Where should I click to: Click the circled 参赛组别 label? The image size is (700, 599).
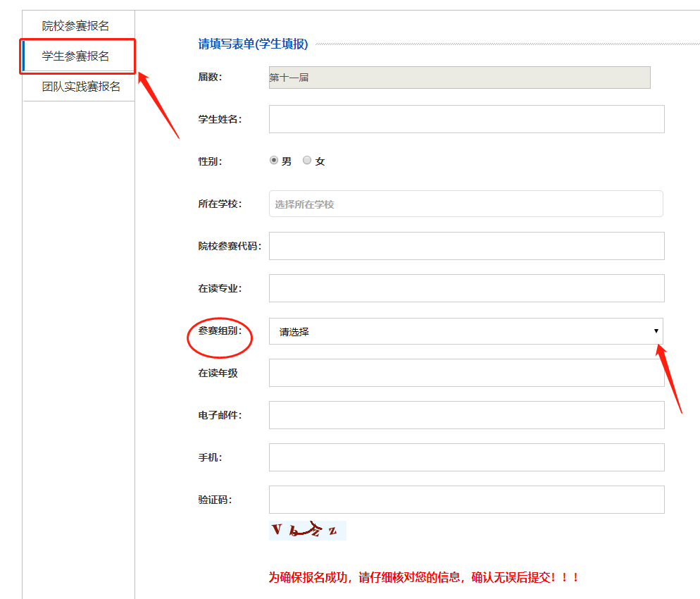219,331
